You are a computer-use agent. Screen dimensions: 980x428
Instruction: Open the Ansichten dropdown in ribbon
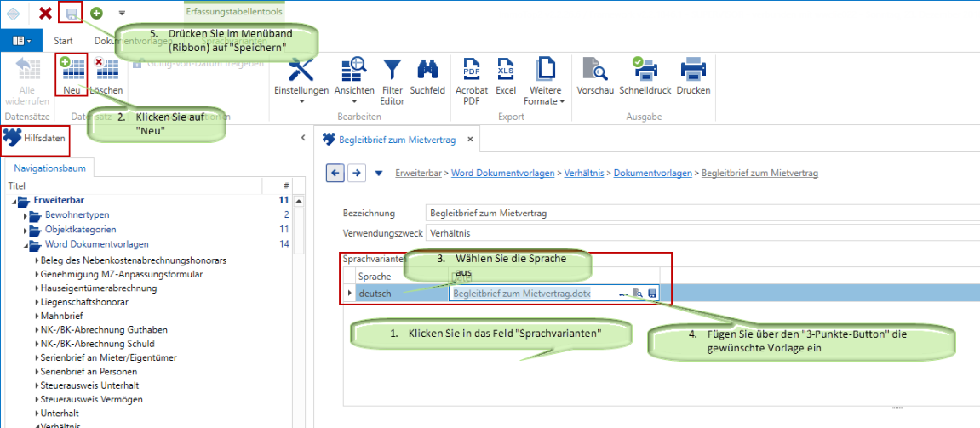pos(354,80)
